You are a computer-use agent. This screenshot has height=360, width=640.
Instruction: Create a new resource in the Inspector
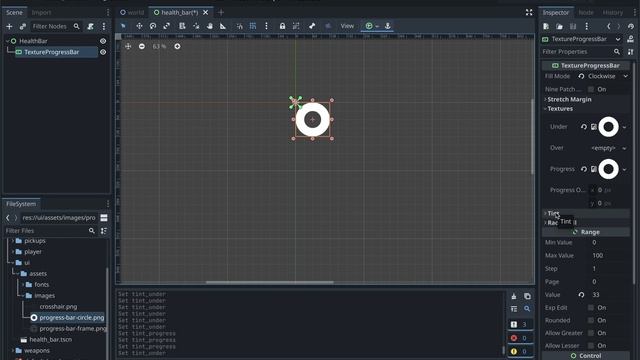(546, 27)
